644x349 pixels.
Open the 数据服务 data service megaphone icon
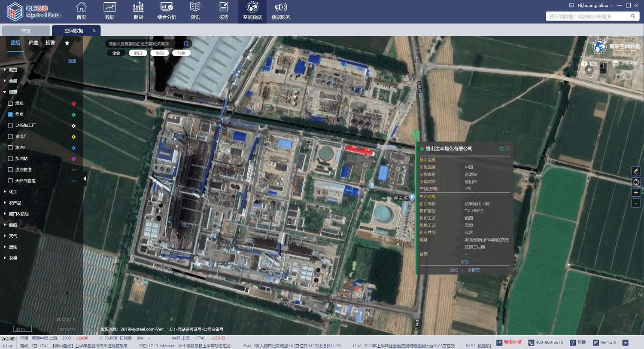pos(281,11)
